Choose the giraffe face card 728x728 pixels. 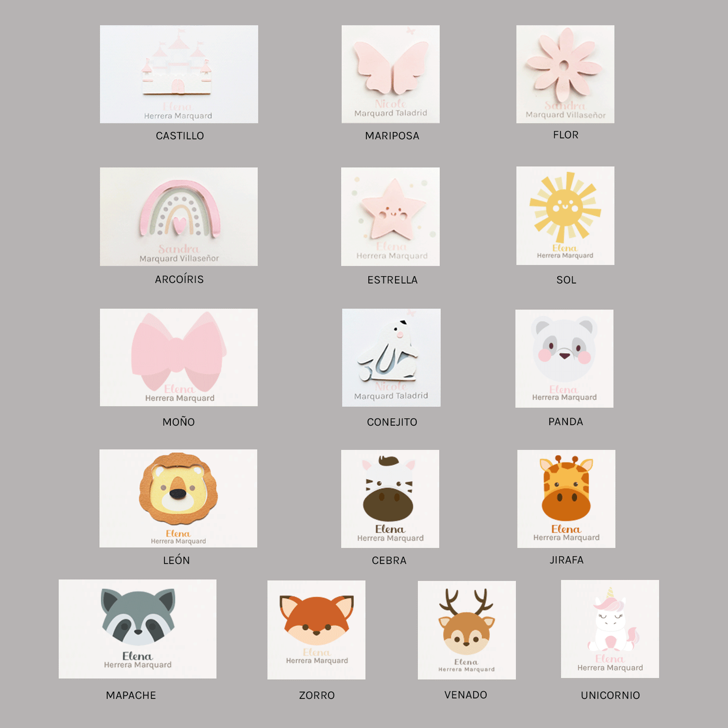tap(566, 499)
